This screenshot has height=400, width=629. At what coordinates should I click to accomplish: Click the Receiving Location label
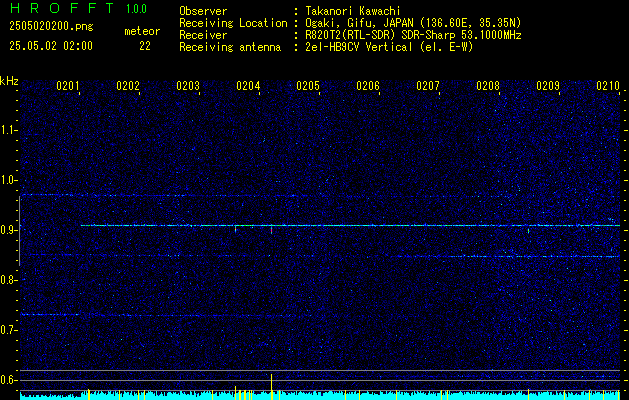233,23
